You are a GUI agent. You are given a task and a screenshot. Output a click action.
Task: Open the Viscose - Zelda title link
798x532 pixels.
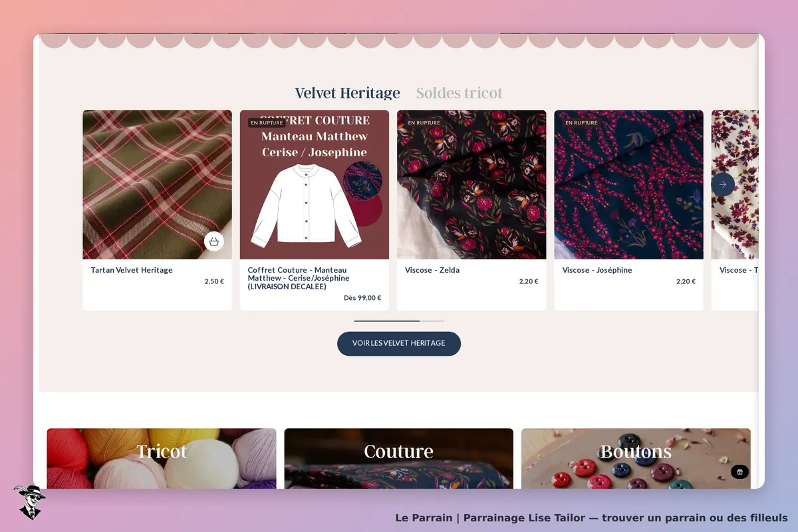click(x=432, y=270)
